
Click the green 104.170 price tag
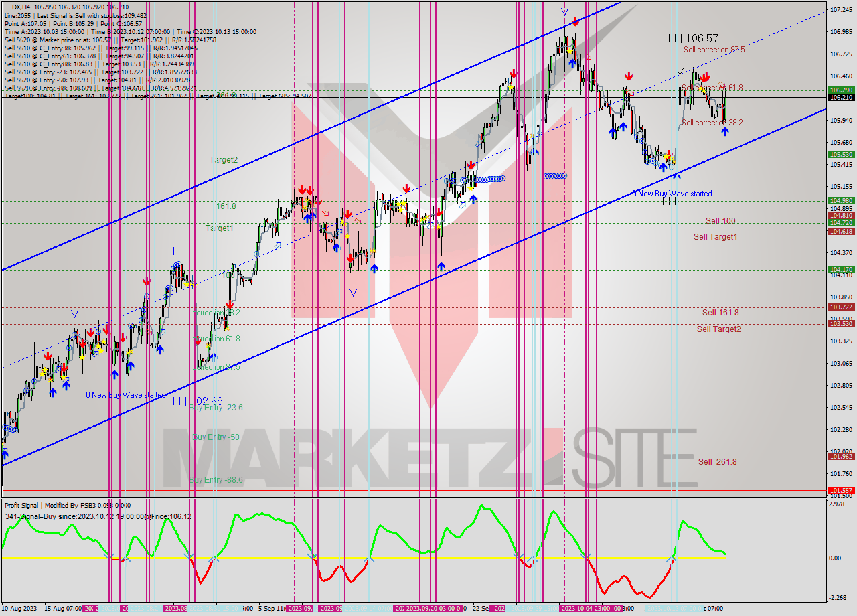click(841, 269)
